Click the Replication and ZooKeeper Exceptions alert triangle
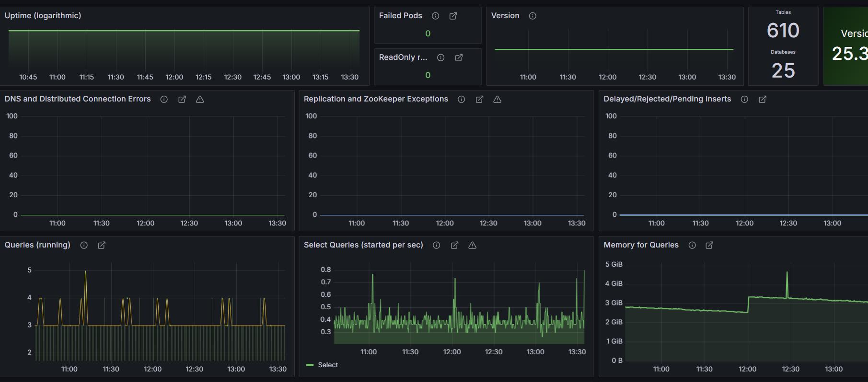868x382 pixels. coord(497,99)
